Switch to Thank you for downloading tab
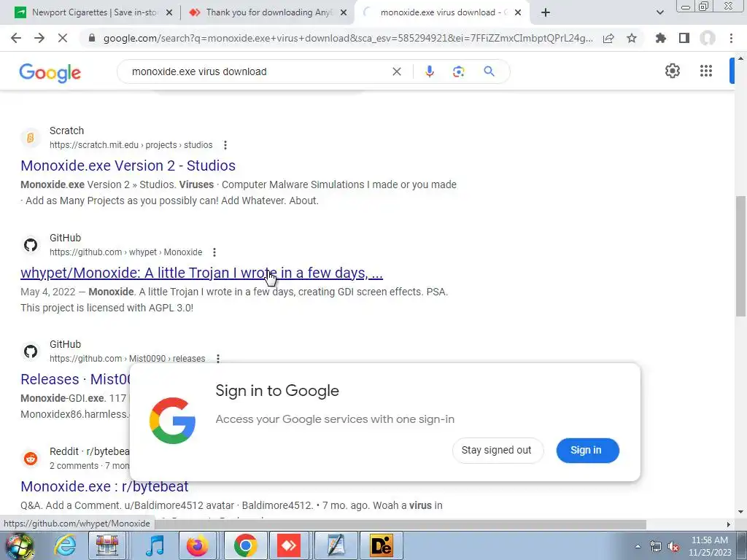Viewport: 747px width, 560px height. [267, 12]
